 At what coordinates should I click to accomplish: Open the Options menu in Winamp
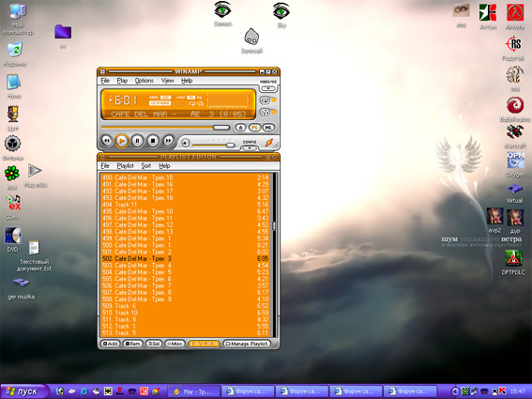[144, 81]
